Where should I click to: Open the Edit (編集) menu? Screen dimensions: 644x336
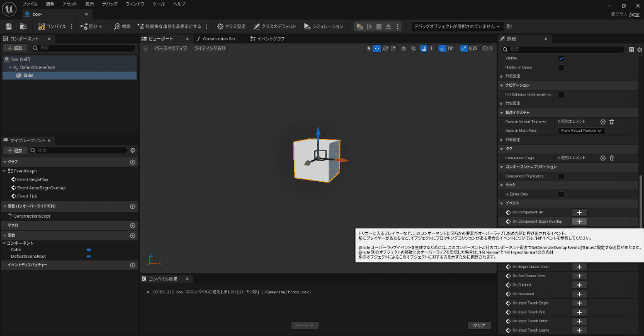pyautogui.click(x=50, y=4)
